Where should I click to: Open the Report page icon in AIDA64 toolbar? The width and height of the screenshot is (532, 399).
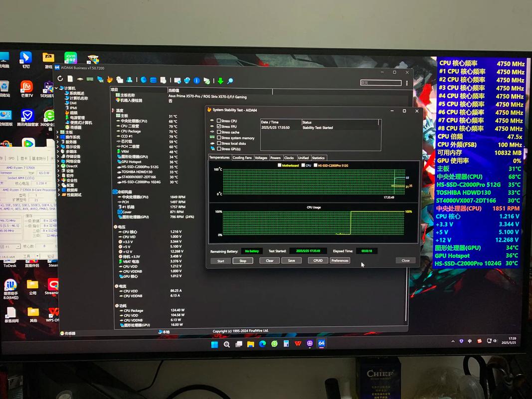click(70, 79)
